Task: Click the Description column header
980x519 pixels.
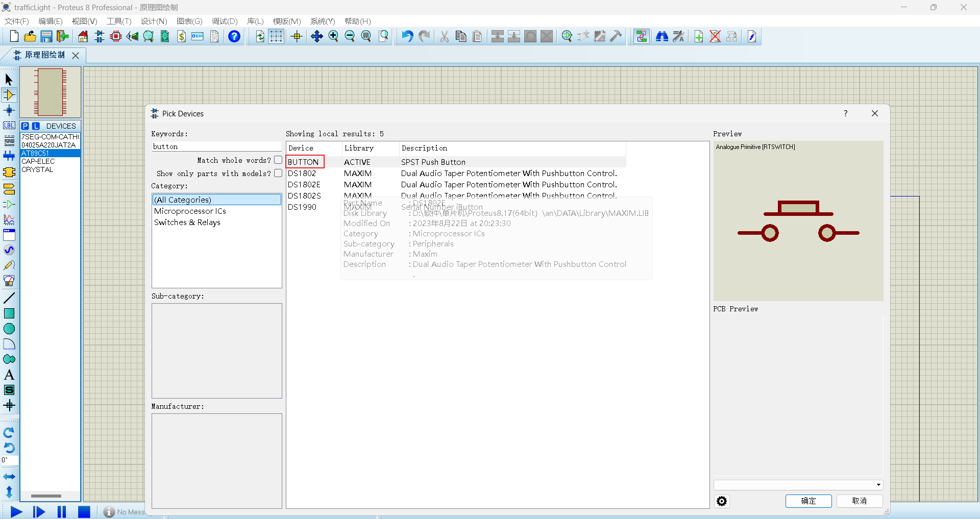Action: pos(512,148)
